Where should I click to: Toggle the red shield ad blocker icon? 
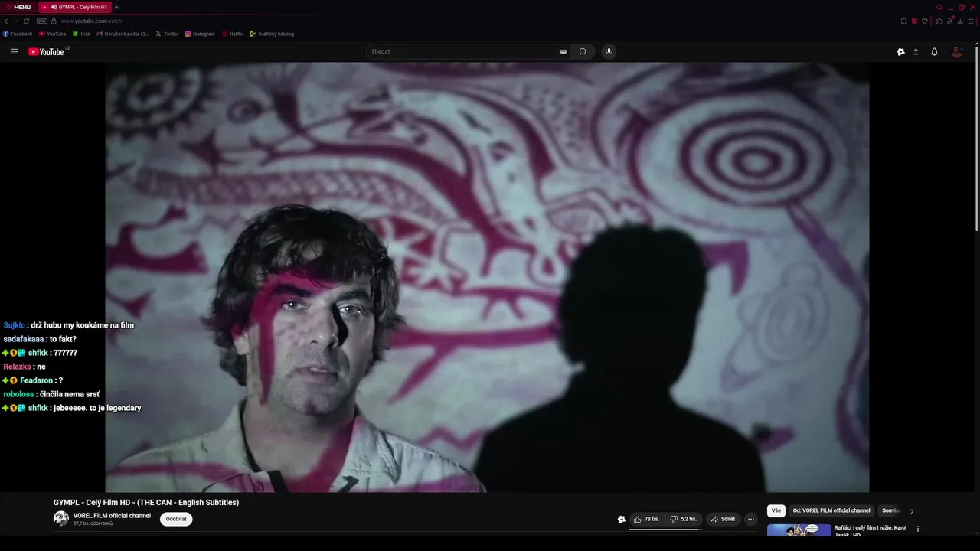coord(914,21)
